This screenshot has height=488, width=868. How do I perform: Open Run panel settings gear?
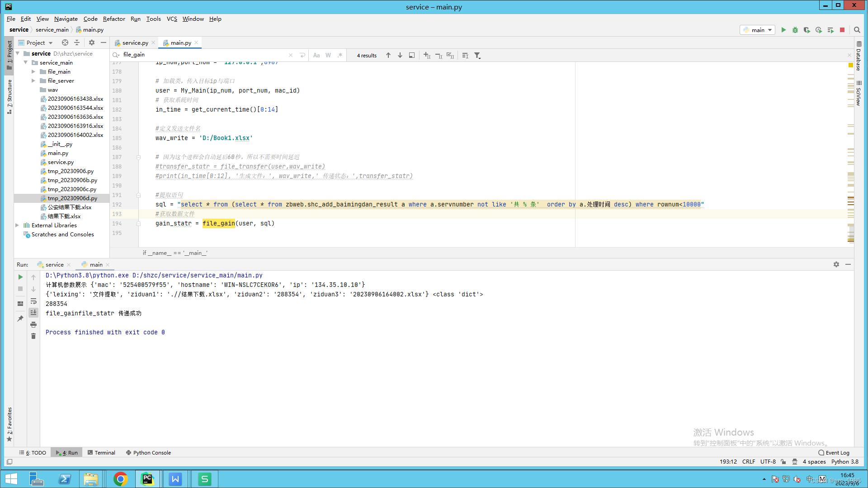[836, 264]
